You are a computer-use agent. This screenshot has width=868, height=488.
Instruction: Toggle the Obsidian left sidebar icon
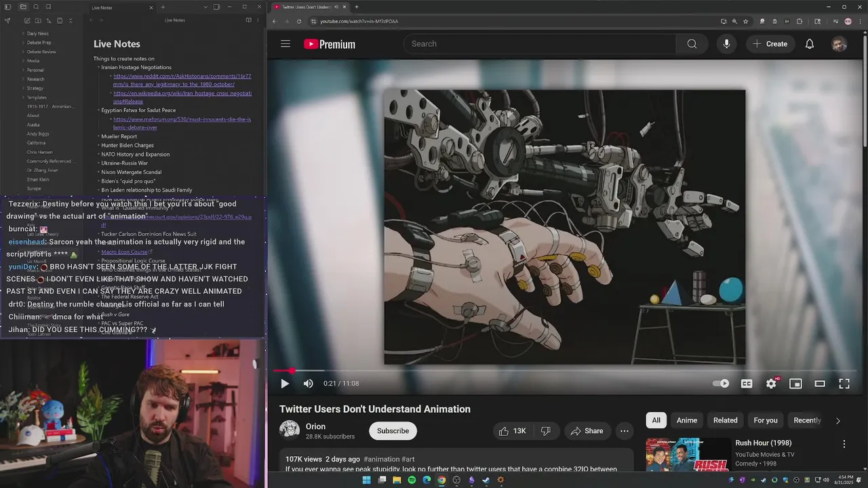pos(8,7)
